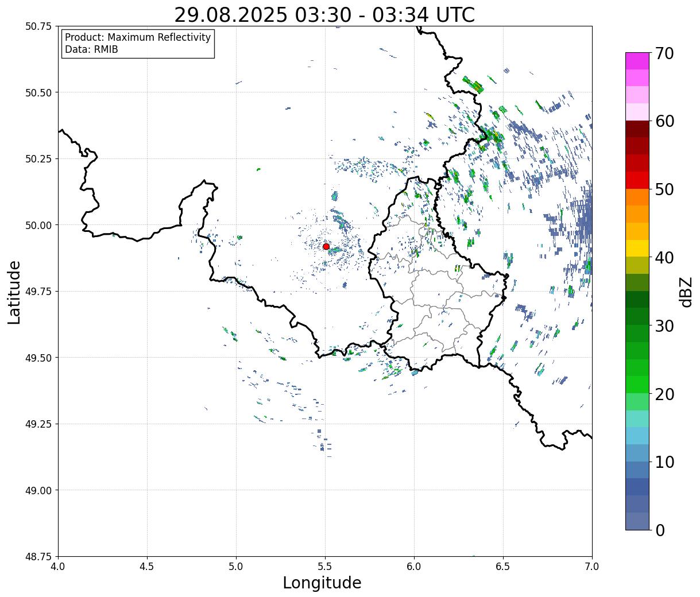700x597 pixels.
Task: Click the colorbar tick label 20
Action: click(x=664, y=394)
